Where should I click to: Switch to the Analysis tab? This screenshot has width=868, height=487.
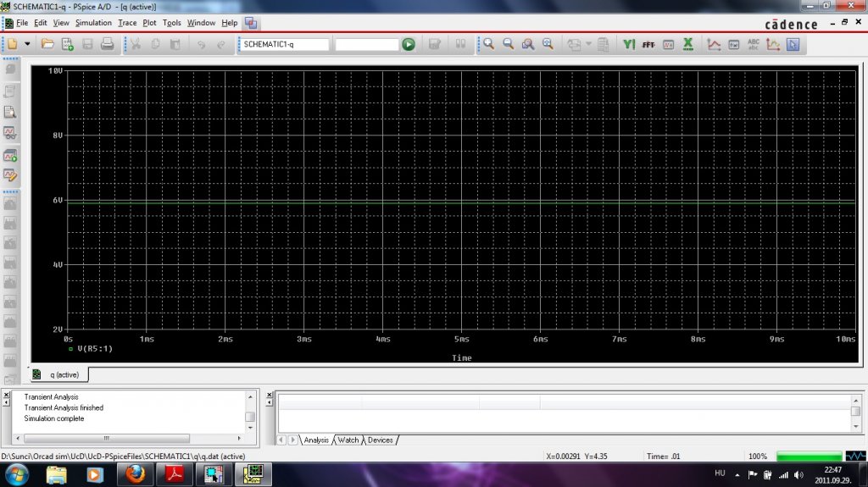[x=316, y=440]
